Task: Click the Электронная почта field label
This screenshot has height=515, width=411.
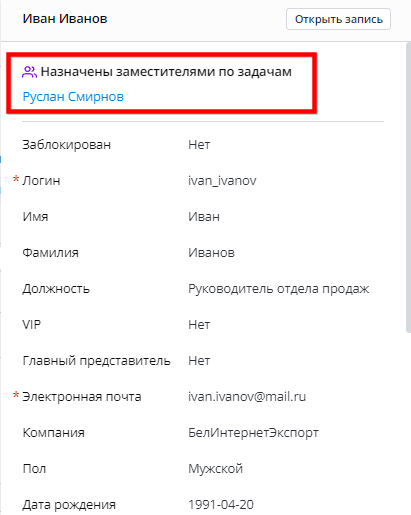Action: click(82, 397)
